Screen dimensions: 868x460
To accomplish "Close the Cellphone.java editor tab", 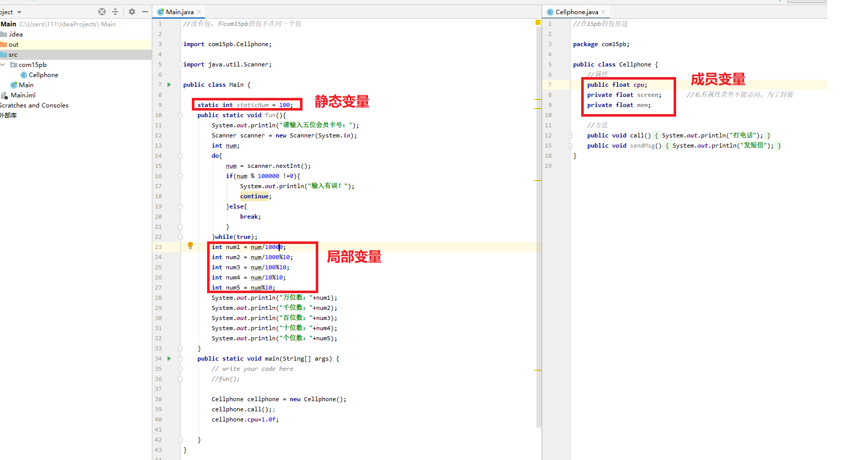I will click(604, 12).
